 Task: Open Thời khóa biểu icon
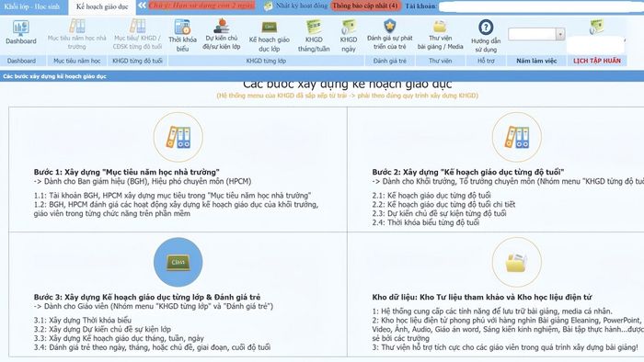pyautogui.click(x=182, y=27)
